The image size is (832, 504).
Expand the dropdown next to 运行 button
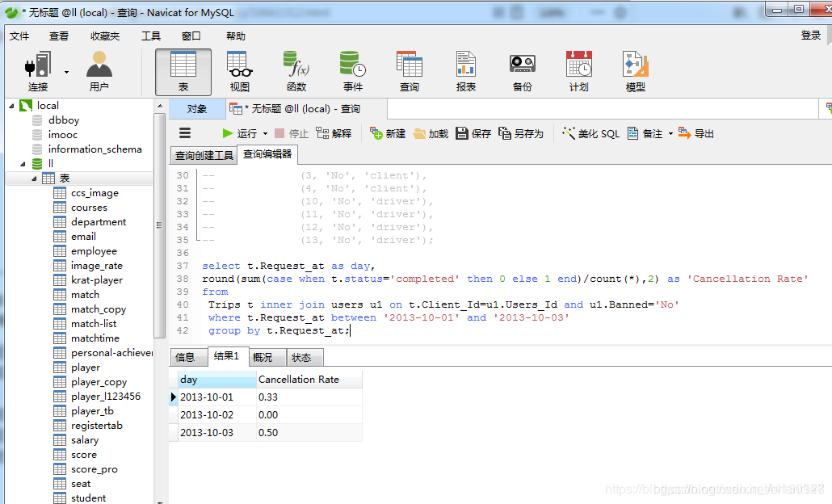click(x=264, y=133)
